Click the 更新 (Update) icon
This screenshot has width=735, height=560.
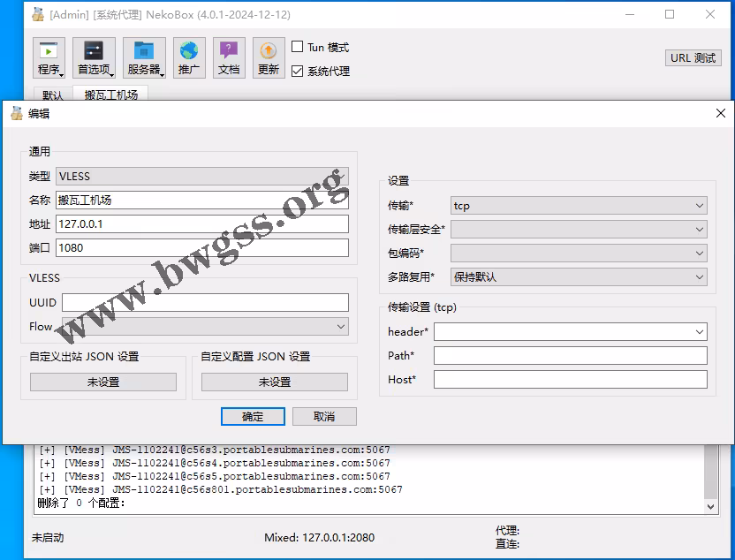269,58
